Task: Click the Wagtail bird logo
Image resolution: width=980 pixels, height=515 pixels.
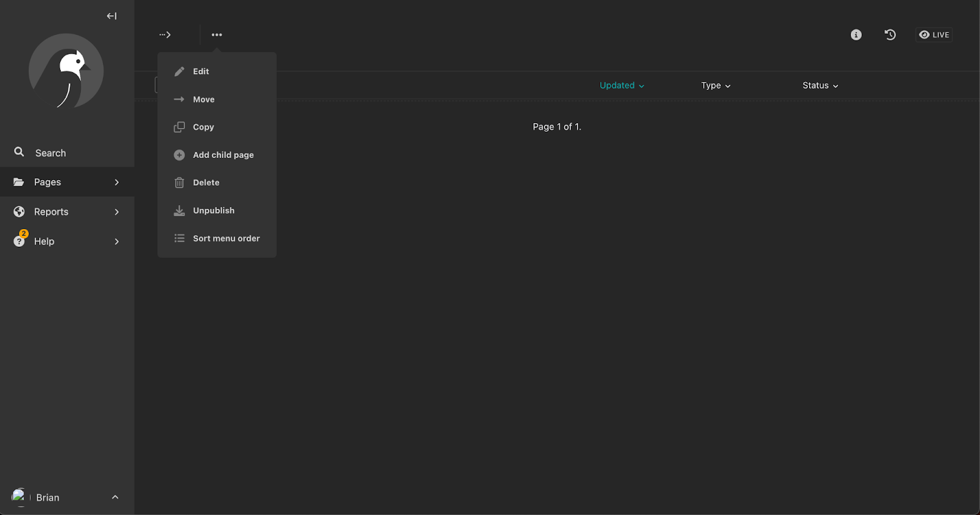Action: pyautogui.click(x=66, y=71)
